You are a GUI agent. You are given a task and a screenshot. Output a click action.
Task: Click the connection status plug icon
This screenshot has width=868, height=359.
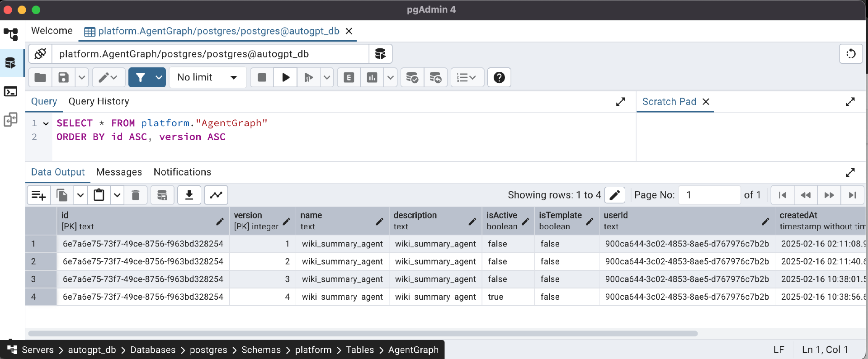click(40, 54)
